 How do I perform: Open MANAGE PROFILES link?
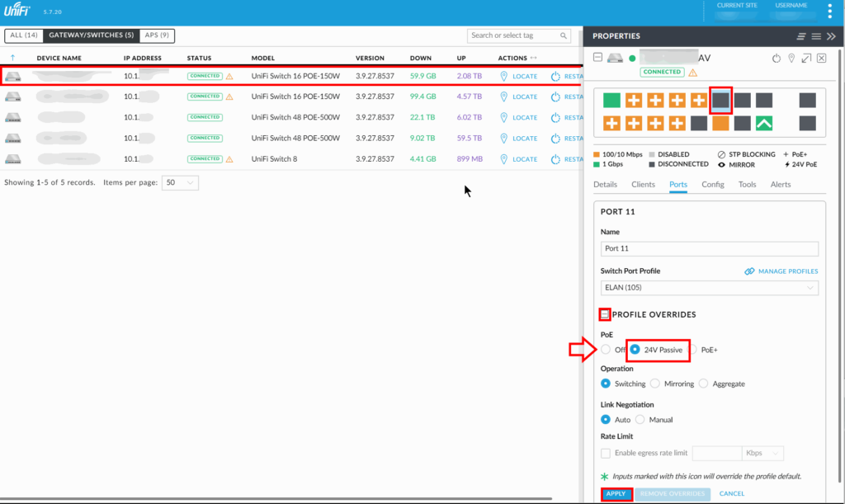coord(781,271)
